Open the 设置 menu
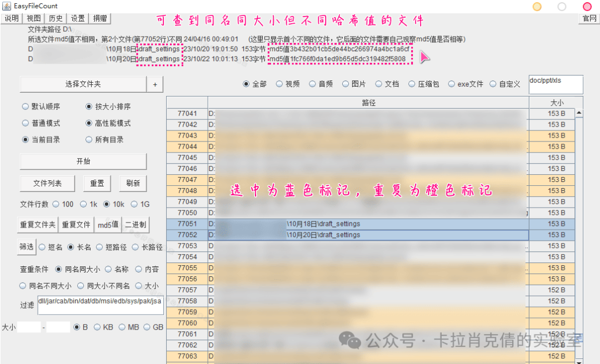Image resolution: width=600 pixels, height=364 pixels. (x=78, y=18)
